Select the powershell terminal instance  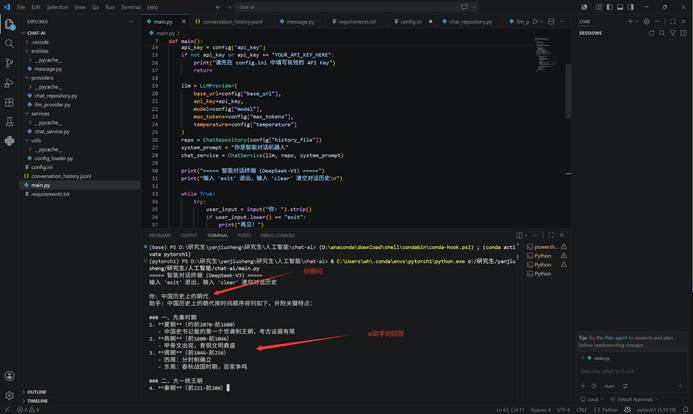pos(546,247)
